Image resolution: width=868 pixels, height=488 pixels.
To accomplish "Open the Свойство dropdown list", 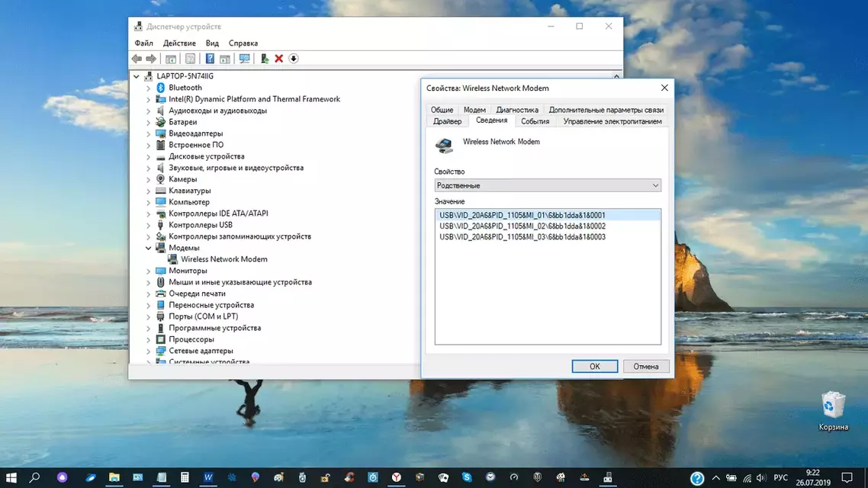I will pos(654,185).
